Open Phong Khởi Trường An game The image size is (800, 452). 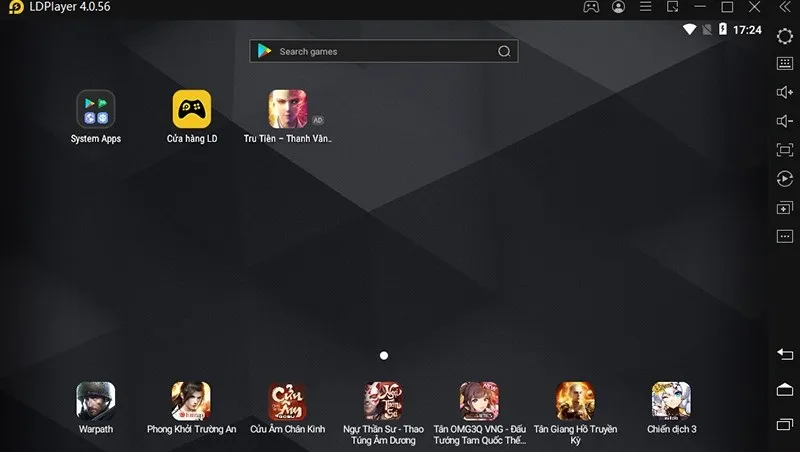pyautogui.click(x=191, y=401)
